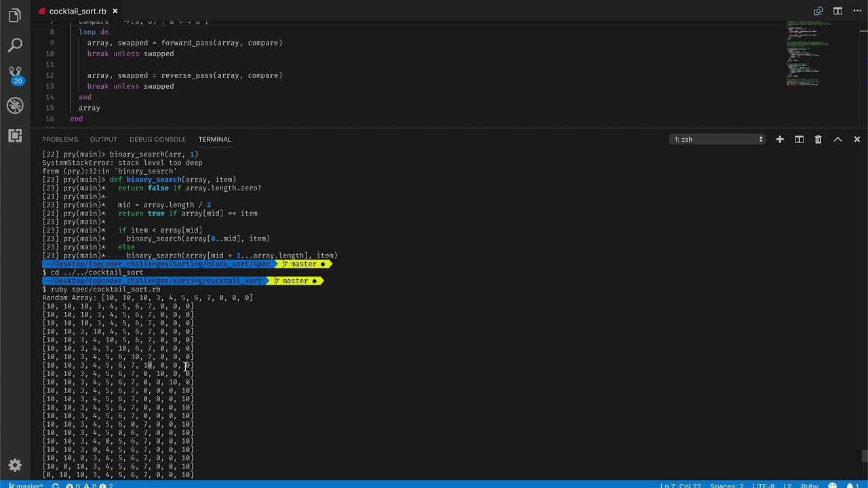868x488 pixels.
Task: Open the Search view in activity bar
Action: [15, 45]
